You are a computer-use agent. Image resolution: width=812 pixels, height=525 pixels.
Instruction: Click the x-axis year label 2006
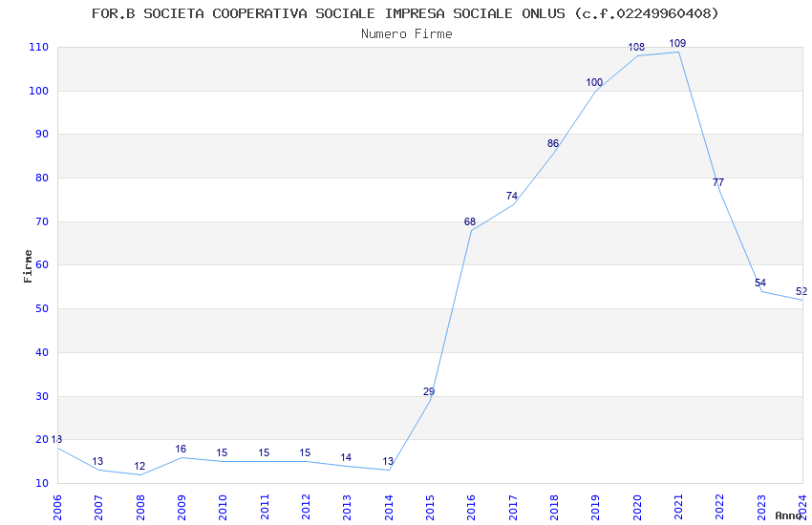pyautogui.click(x=57, y=507)
